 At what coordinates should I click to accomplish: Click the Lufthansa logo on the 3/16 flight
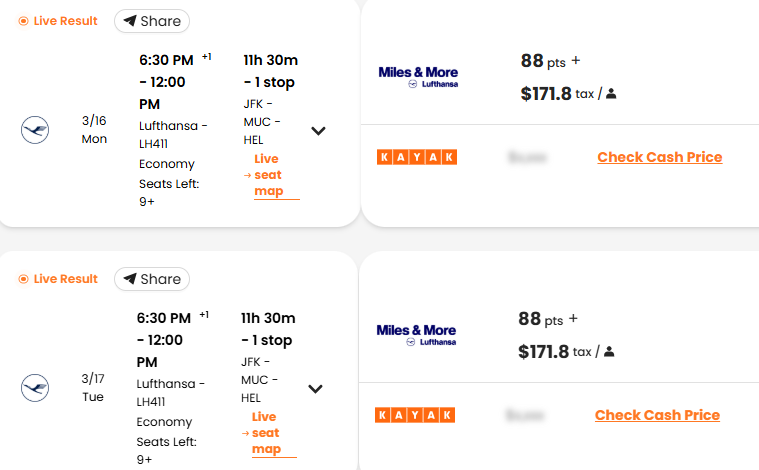click(x=35, y=130)
